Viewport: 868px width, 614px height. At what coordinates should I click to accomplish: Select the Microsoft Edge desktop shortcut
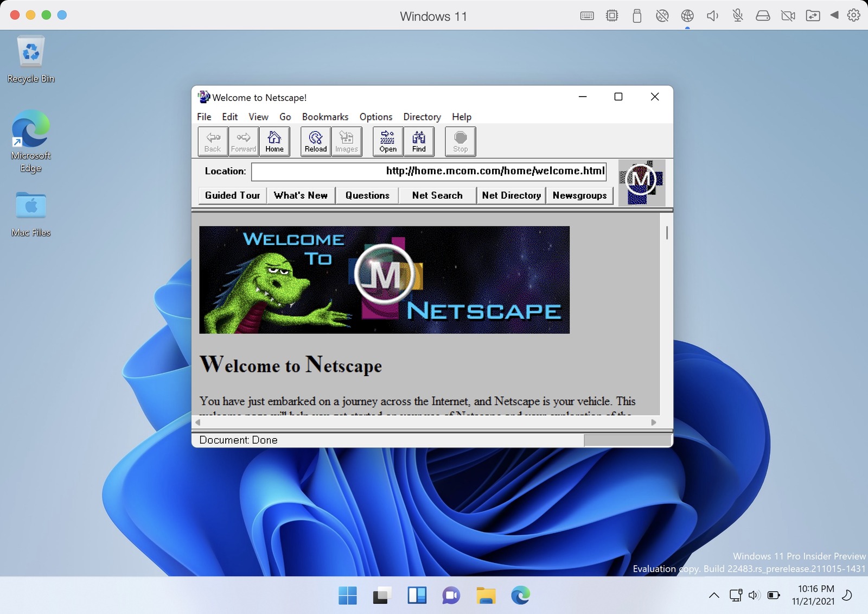pyautogui.click(x=31, y=142)
